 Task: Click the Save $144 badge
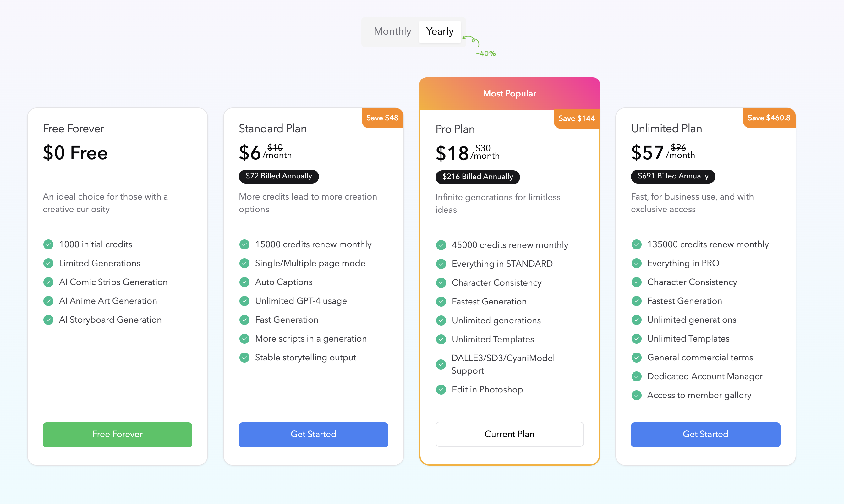(576, 118)
